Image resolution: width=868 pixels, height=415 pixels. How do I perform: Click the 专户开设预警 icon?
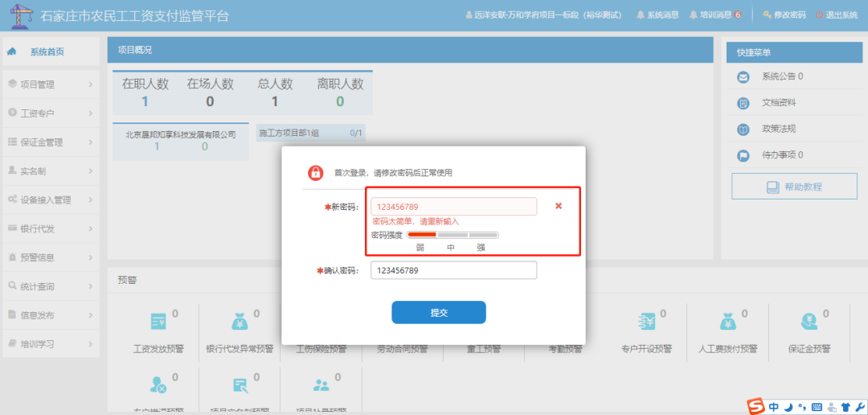click(646, 322)
